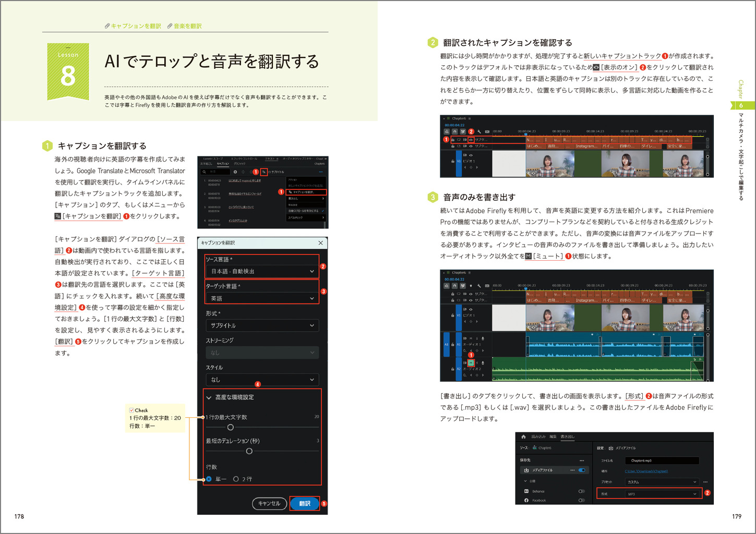
Task: Mute the オーディオ 2 track with M button
Action: point(471,362)
